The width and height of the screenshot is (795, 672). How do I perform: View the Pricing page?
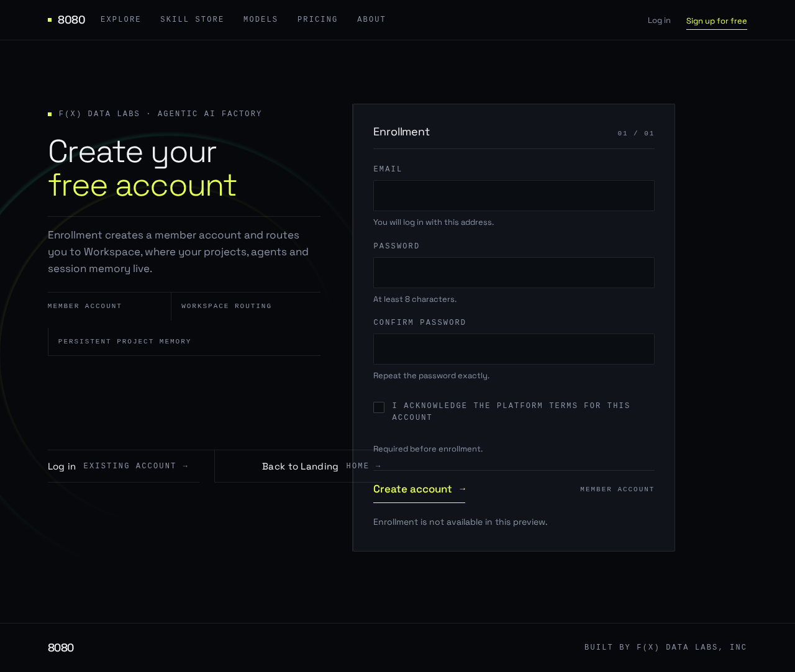tap(318, 20)
